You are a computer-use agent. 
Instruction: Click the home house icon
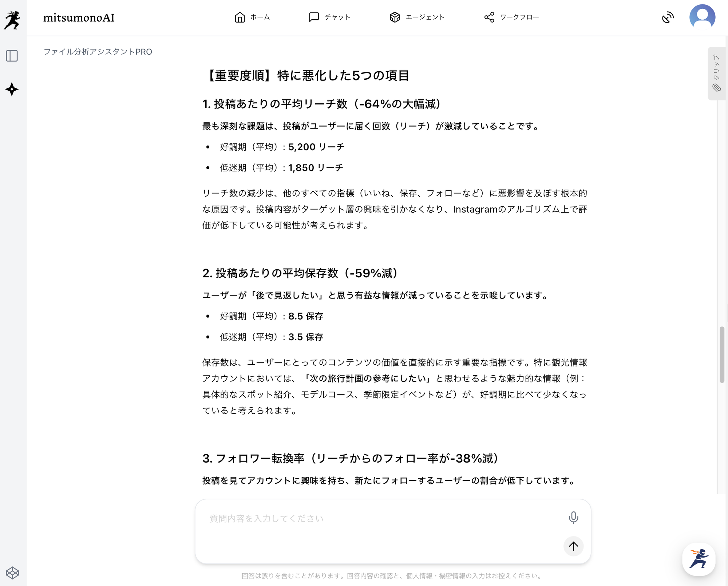(x=240, y=17)
